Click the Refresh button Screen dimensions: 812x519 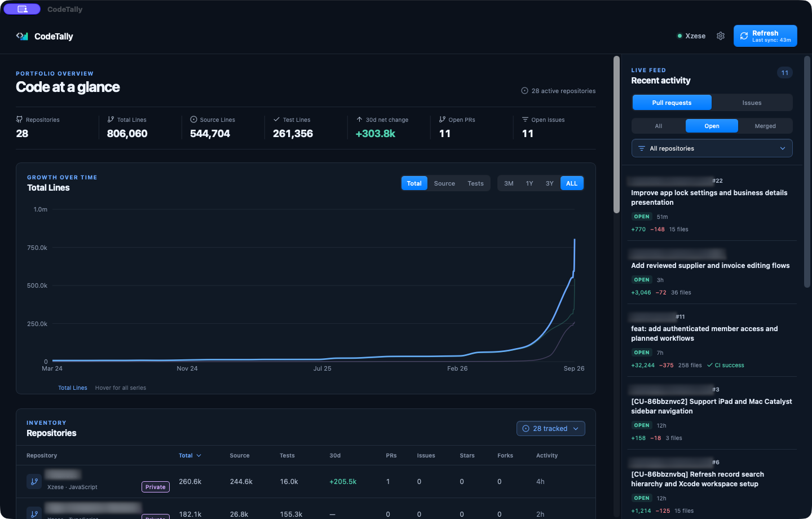(x=765, y=36)
